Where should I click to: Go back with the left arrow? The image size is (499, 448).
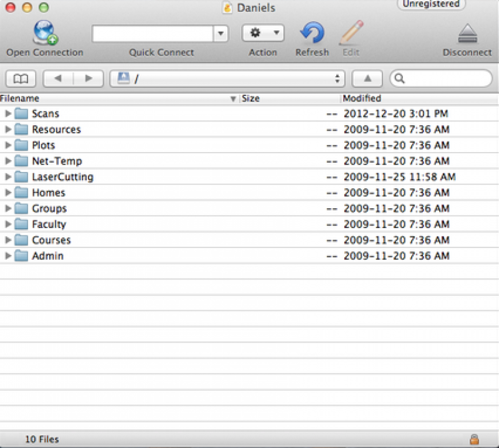[x=58, y=79]
